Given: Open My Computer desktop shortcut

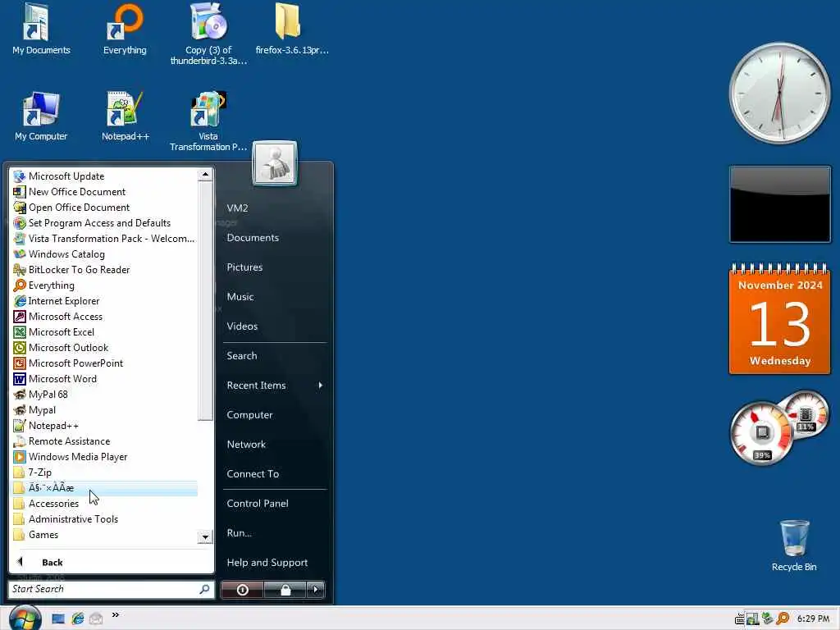Looking at the screenshot, I should point(41,116).
